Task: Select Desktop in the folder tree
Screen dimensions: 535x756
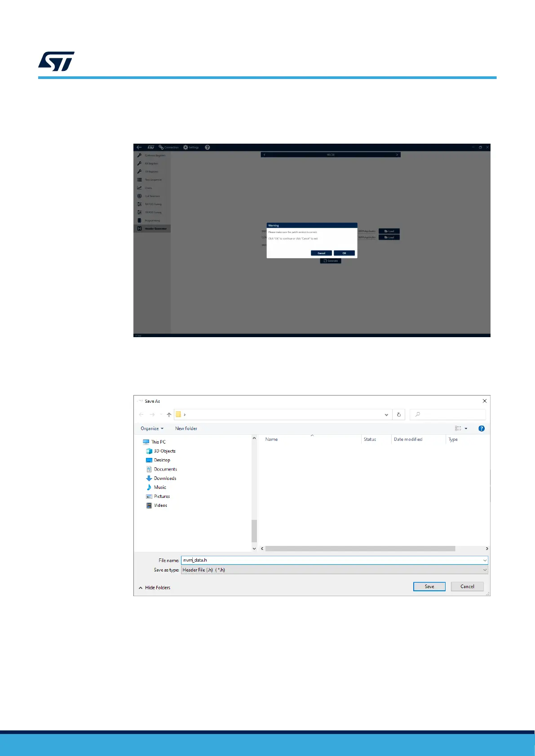Action: pos(158,460)
